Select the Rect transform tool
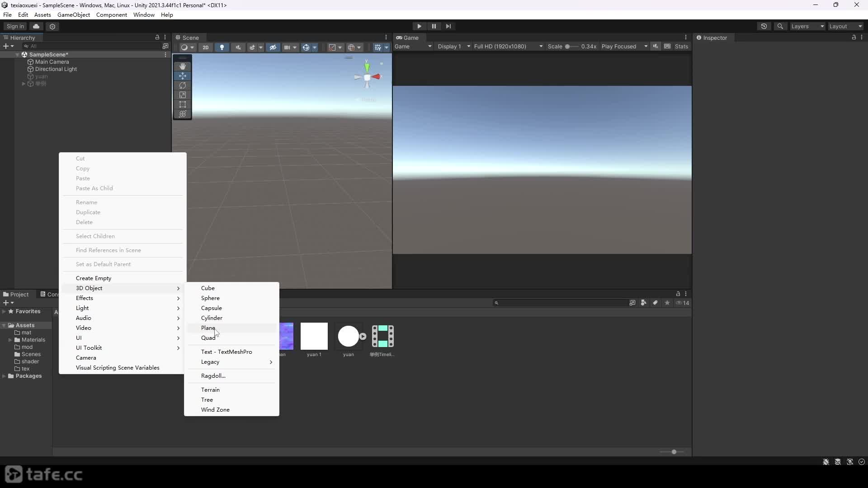Viewport: 868px width, 488px height. pos(183,104)
